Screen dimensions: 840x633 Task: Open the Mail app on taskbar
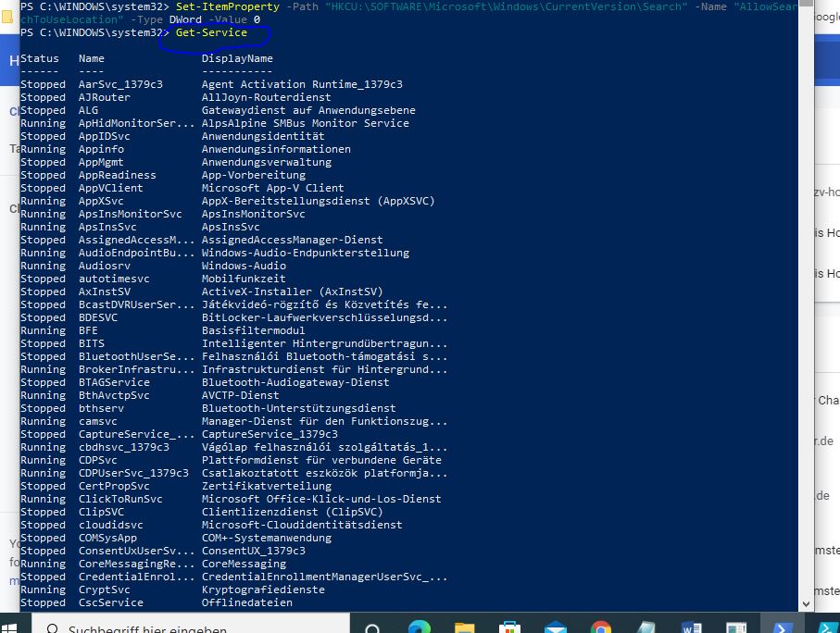click(x=556, y=627)
